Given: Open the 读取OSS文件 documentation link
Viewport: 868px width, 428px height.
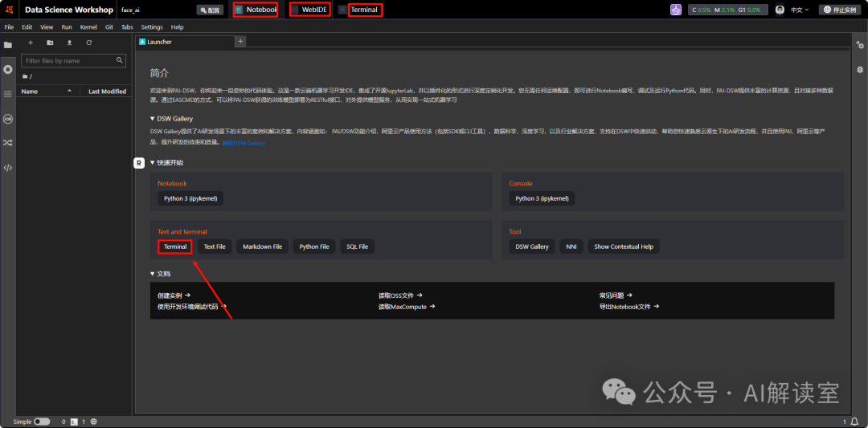Looking at the screenshot, I should tap(400, 296).
